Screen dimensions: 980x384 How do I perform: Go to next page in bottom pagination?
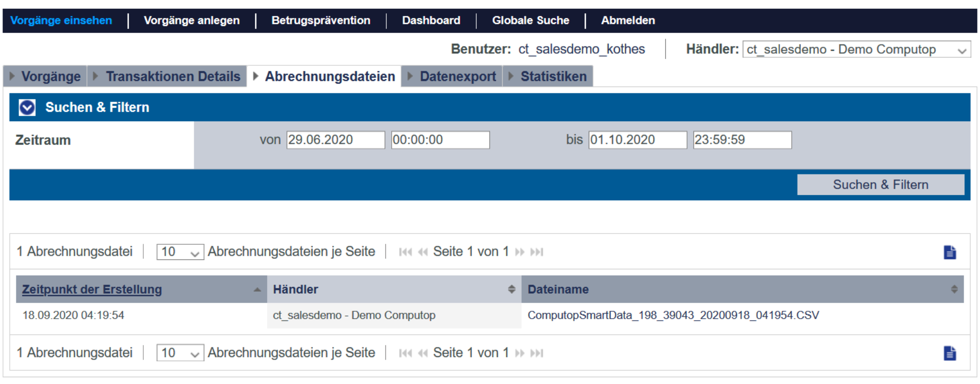point(520,353)
